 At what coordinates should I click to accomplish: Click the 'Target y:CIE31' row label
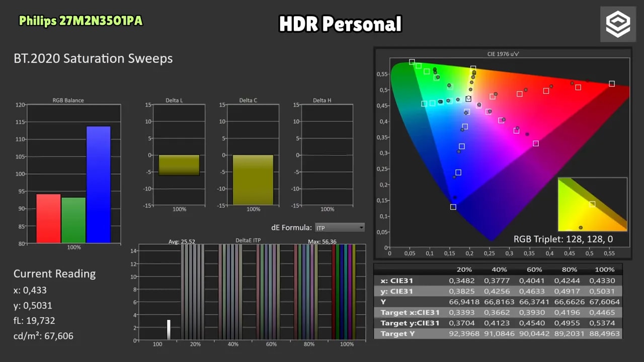point(410,323)
